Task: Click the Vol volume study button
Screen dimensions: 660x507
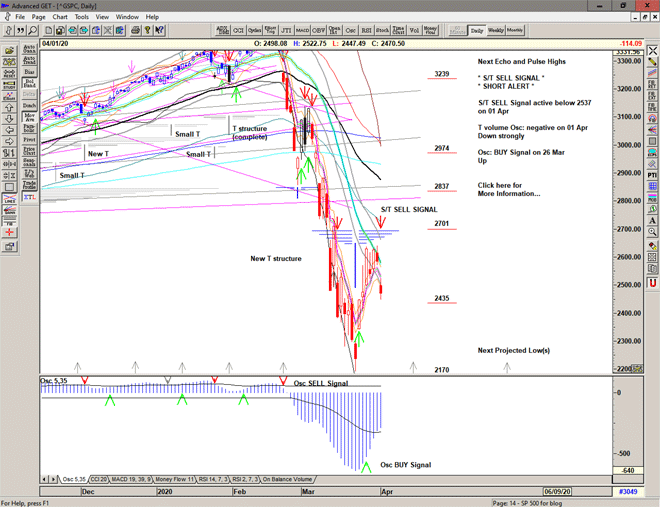Action: point(413,30)
